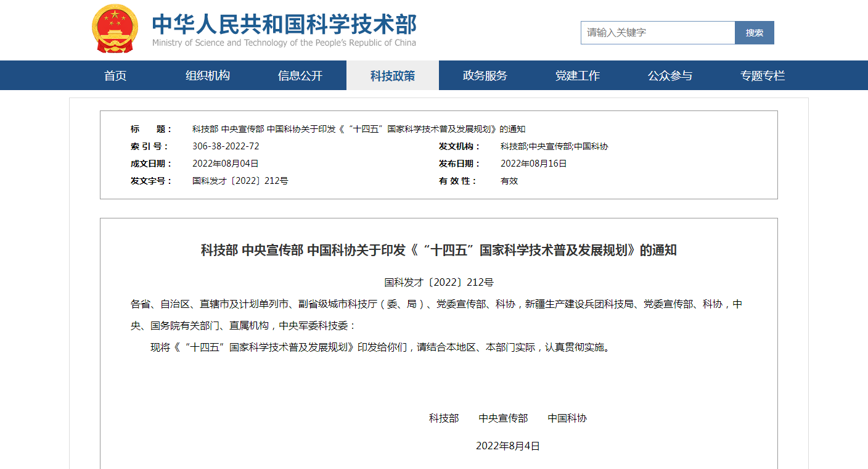
Task: Click the 发文机构 label
Action: 459,146
